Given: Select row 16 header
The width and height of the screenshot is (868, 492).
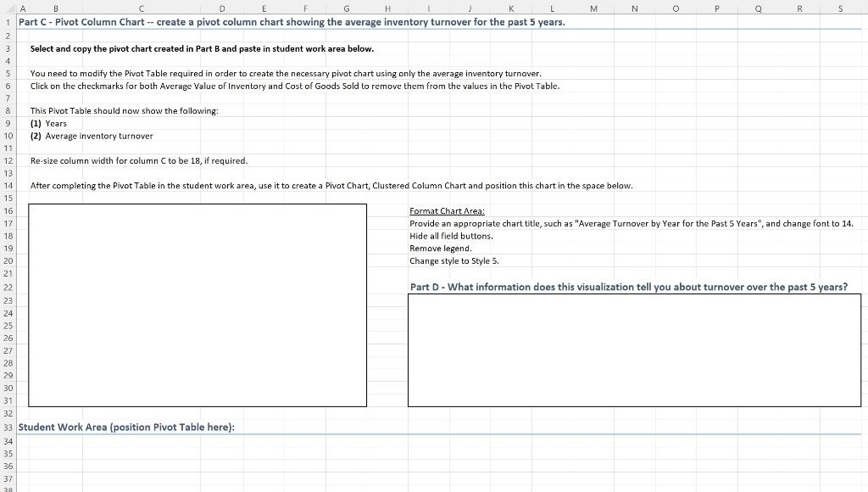Looking at the screenshot, I should tap(8, 210).
